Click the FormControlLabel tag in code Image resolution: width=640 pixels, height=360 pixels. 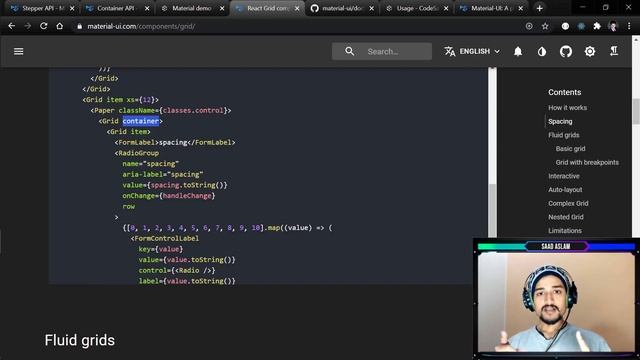(x=167, y=238)
